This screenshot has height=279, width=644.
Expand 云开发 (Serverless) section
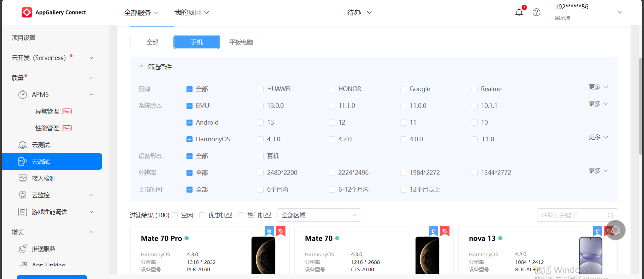(x=91, y=58)
